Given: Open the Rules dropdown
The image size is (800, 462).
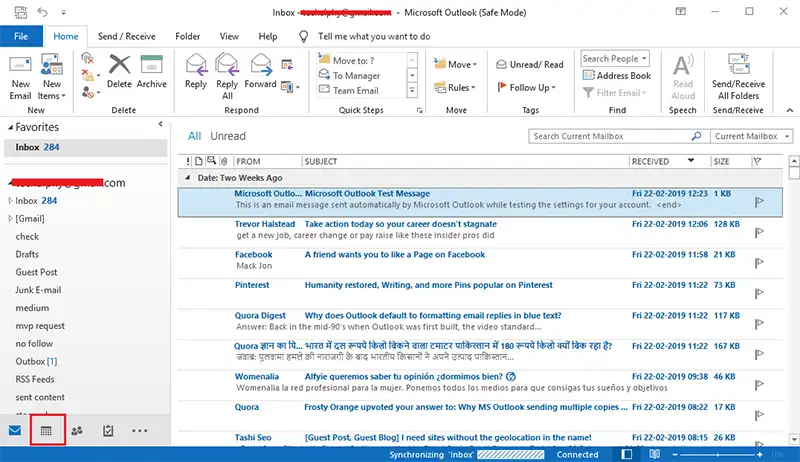Looking at the screenshot, I should pos(454,88).
